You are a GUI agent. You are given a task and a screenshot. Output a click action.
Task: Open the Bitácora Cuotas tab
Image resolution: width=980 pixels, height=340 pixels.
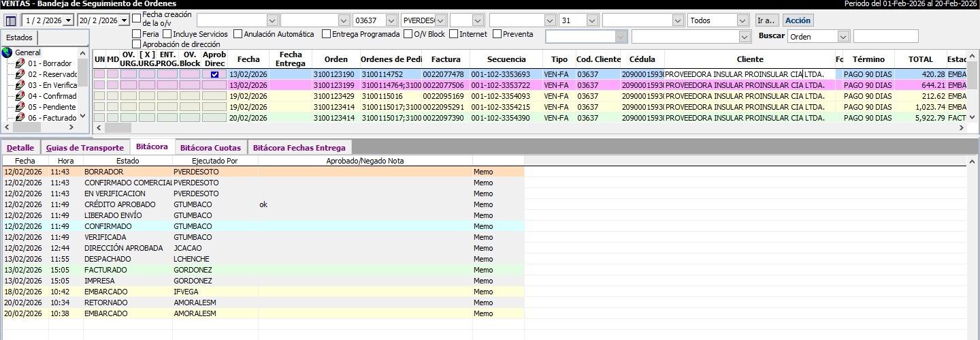coord(210,148)
